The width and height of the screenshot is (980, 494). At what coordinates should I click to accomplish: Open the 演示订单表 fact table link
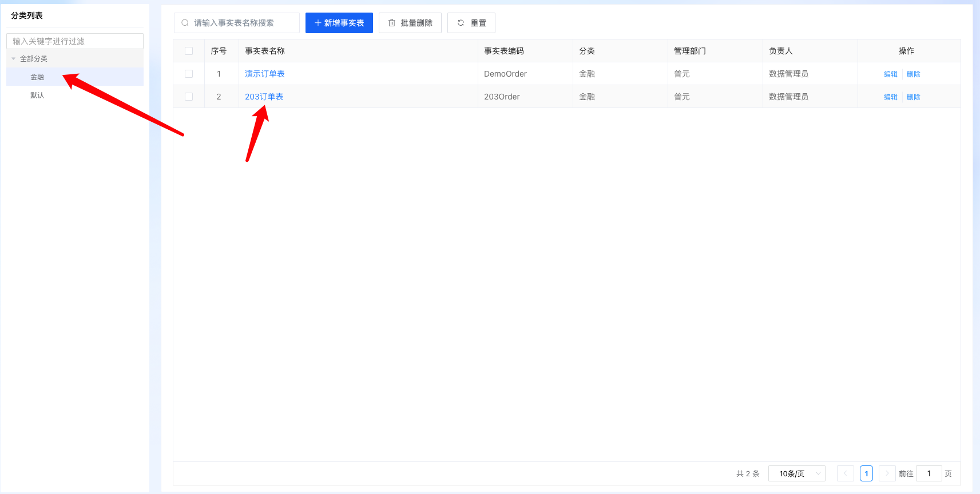265,74
